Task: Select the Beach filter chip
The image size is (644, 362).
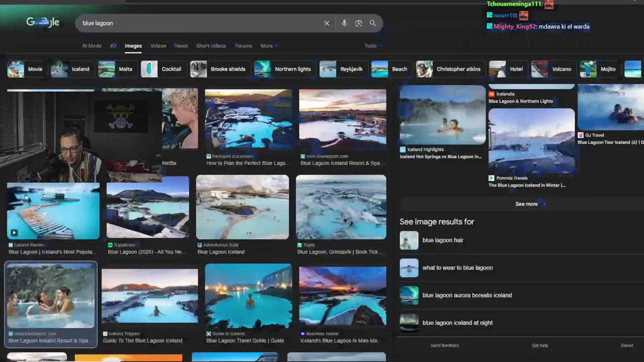Action: pyautogui.click(x=391, y=69)
